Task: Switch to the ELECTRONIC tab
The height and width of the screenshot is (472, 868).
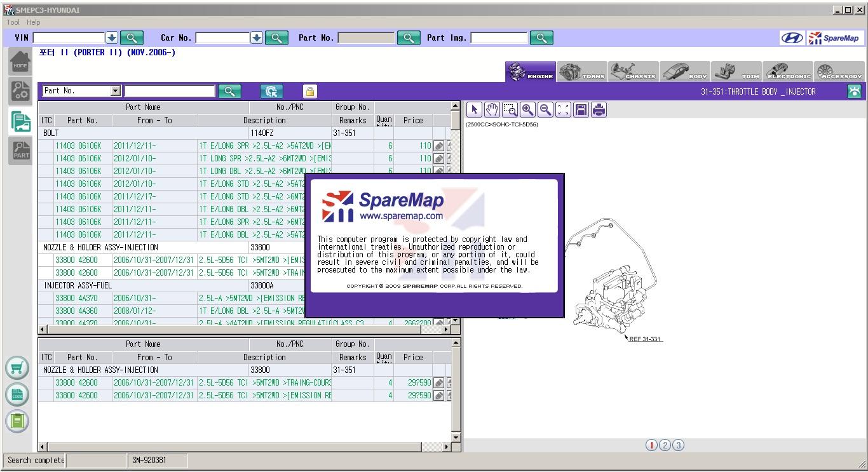Action: click(788, 72)
